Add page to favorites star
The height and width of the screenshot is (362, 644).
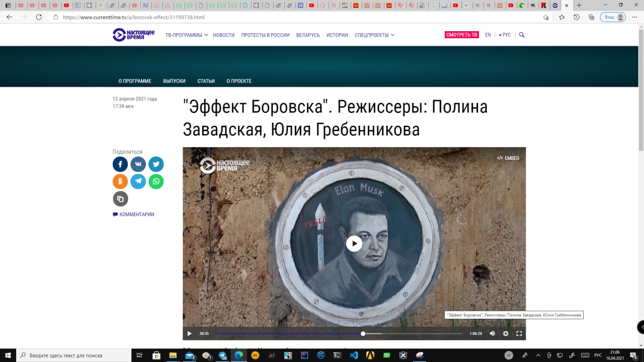tap(546, 17)
